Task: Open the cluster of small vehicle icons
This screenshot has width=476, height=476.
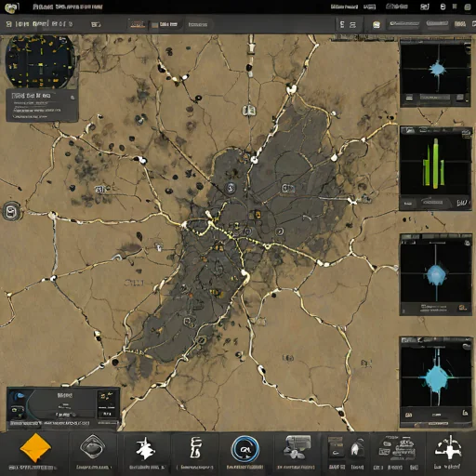Action: [x=397, y=448]
